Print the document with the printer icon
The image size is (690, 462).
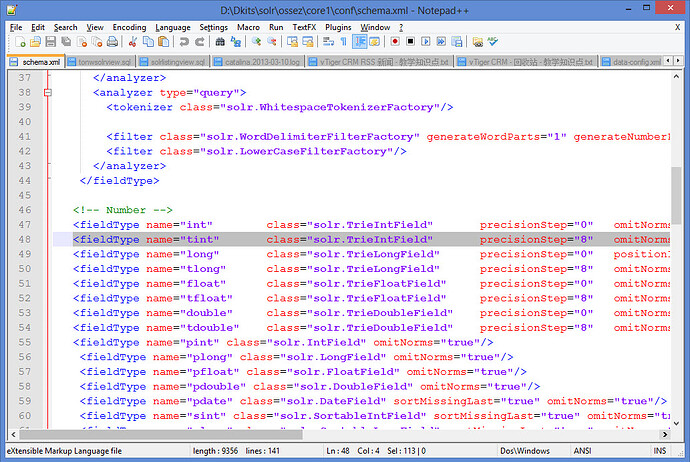pos(113,42)
